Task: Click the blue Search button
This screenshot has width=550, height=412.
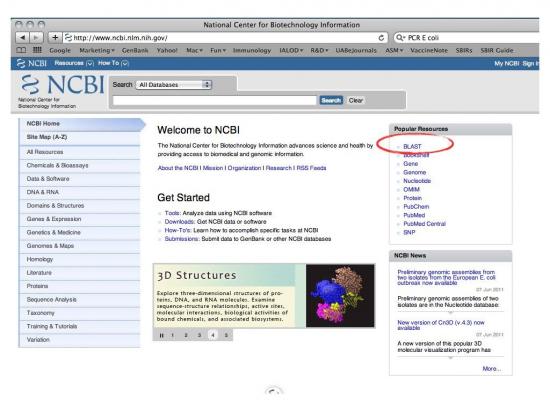Action: (331, 100)
